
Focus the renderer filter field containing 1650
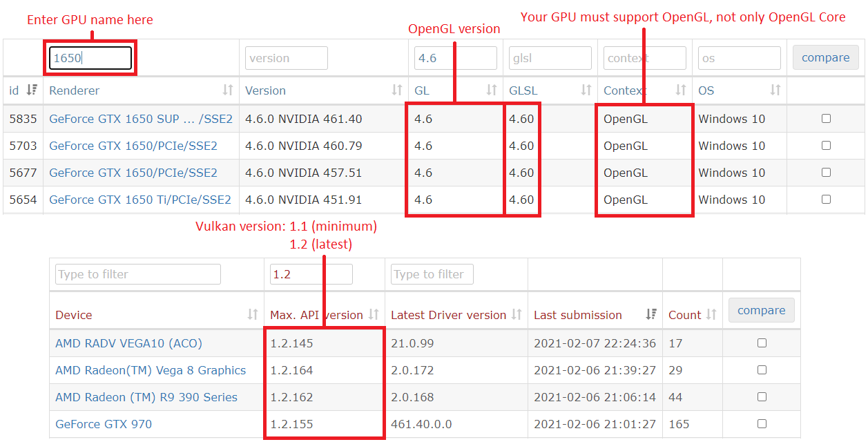pyautogui.click(x=90, y=58)
